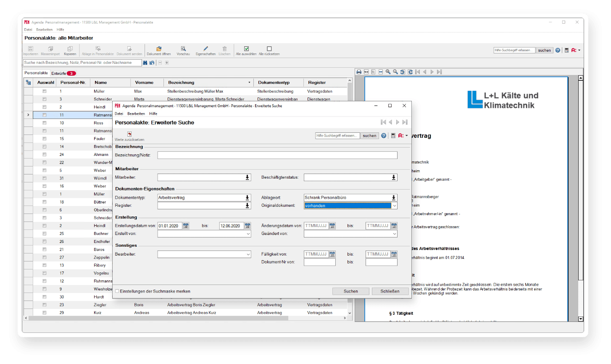Enable Einstellungen der Suchmaske merken checkbox
The width and height of the screenshot is (611, 364).
[117, 291]
